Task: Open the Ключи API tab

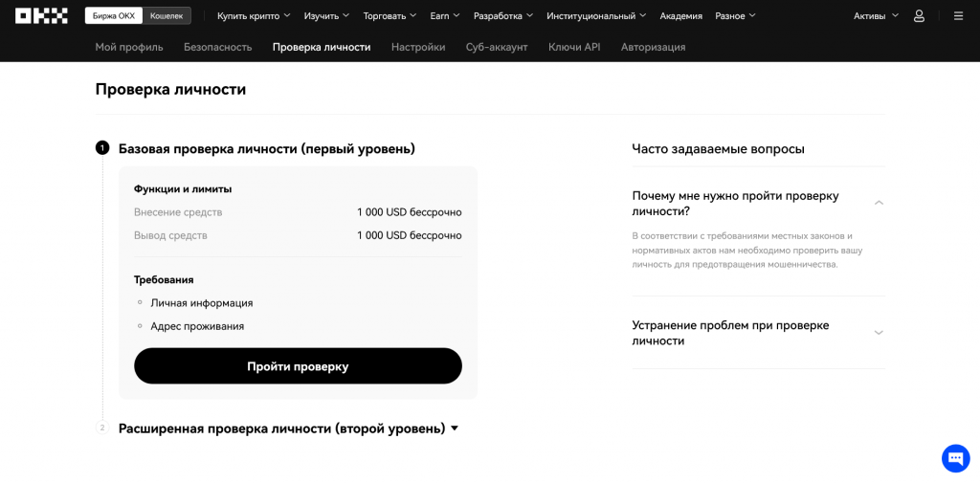Action: pos(574,47)
